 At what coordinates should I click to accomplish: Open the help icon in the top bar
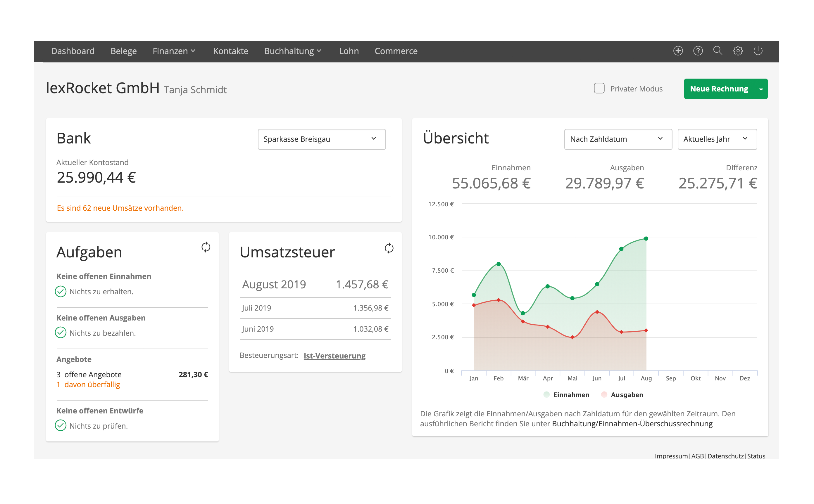[698, 51]
